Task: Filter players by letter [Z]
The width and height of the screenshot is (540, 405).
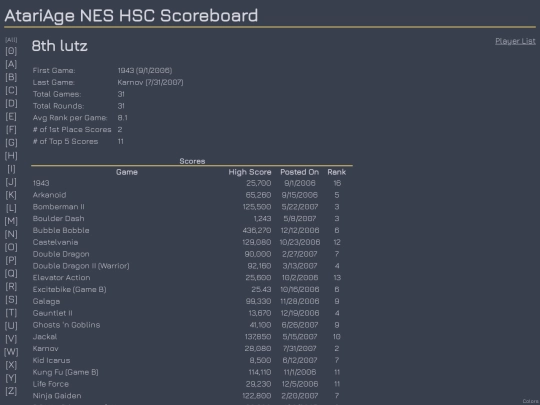Action: click(11, 391)
